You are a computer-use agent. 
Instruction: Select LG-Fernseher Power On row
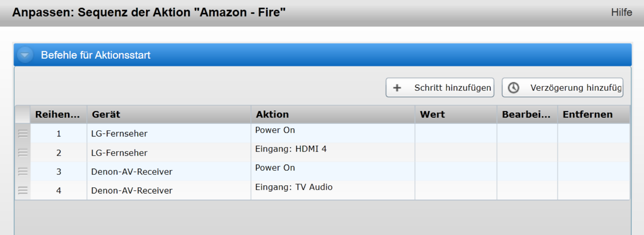119,134
